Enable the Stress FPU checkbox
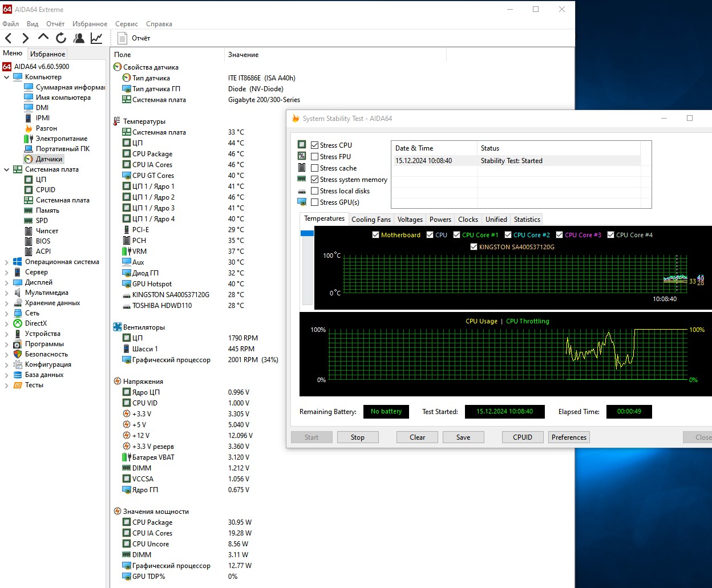 coord(314,157)
